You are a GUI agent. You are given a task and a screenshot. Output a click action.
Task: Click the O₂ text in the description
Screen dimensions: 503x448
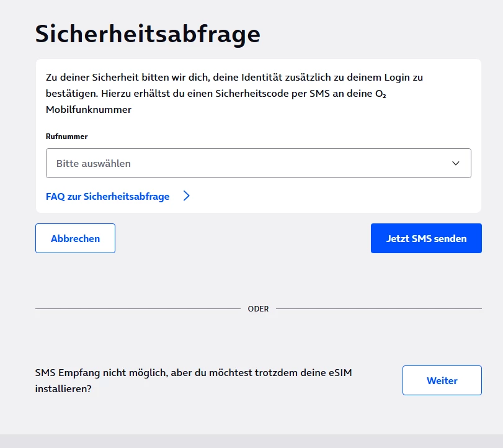click(381, 94)
